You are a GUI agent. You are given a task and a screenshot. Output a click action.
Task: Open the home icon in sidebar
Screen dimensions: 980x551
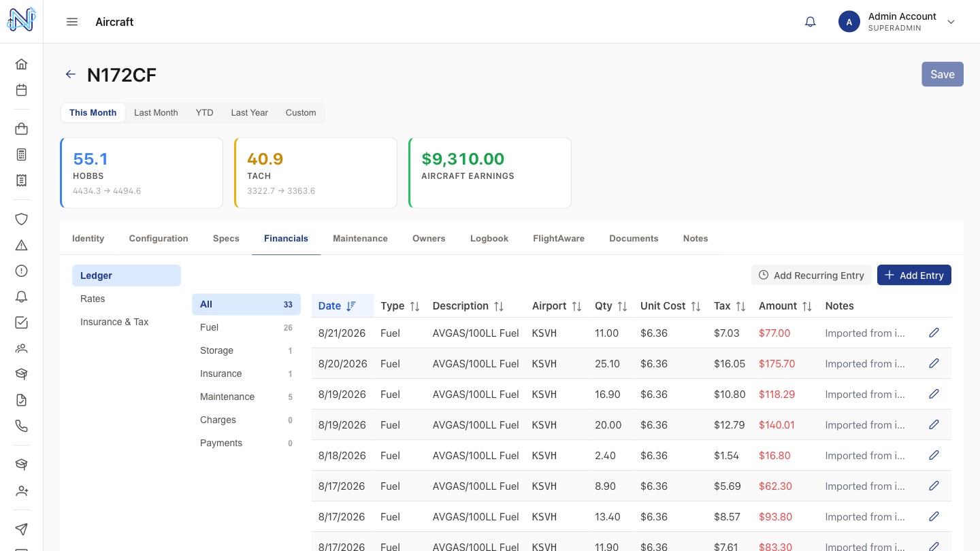22,64
